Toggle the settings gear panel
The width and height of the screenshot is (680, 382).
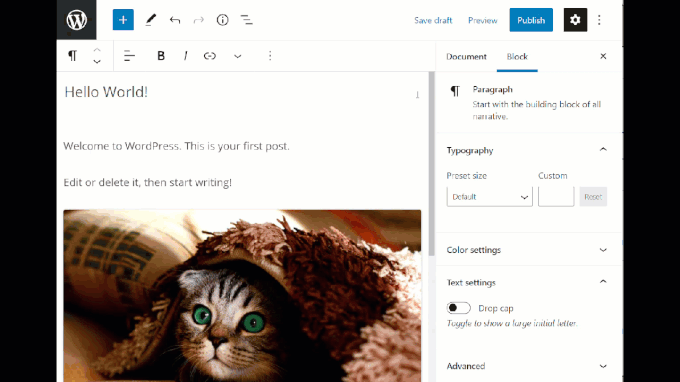pyautogui.click(x=575, y=20)
